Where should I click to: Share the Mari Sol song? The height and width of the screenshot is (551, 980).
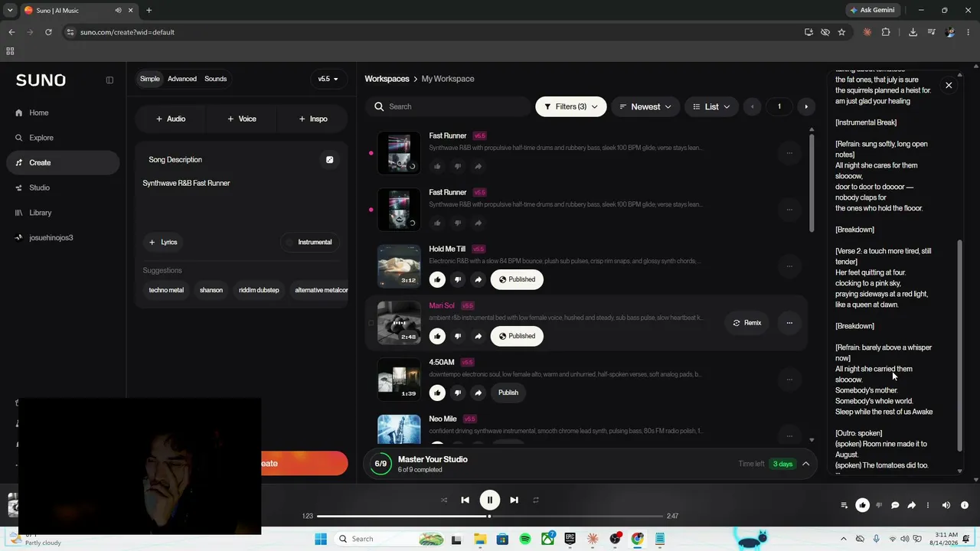(478, 336)
